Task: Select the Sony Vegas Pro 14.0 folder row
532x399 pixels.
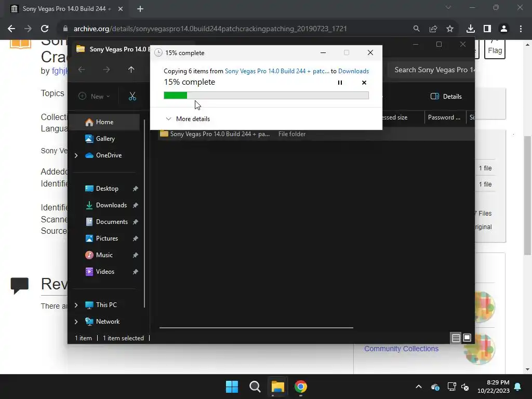Action: [316, 134]
